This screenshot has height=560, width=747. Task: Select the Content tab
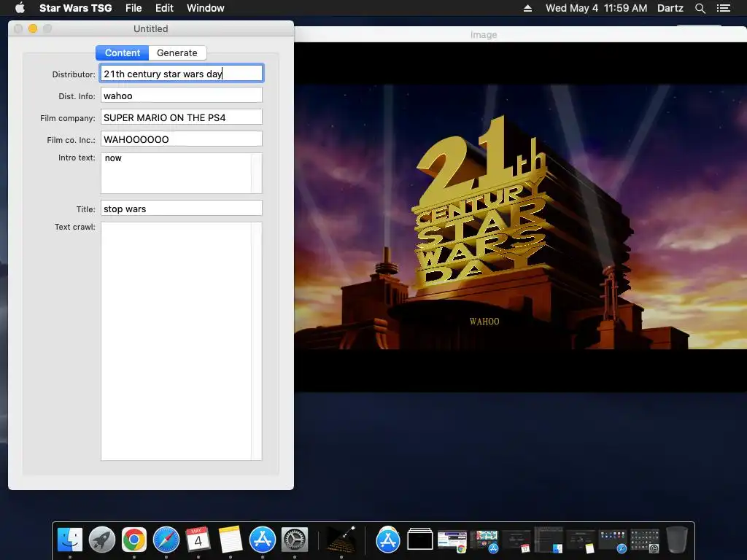[x=123, y=52]
